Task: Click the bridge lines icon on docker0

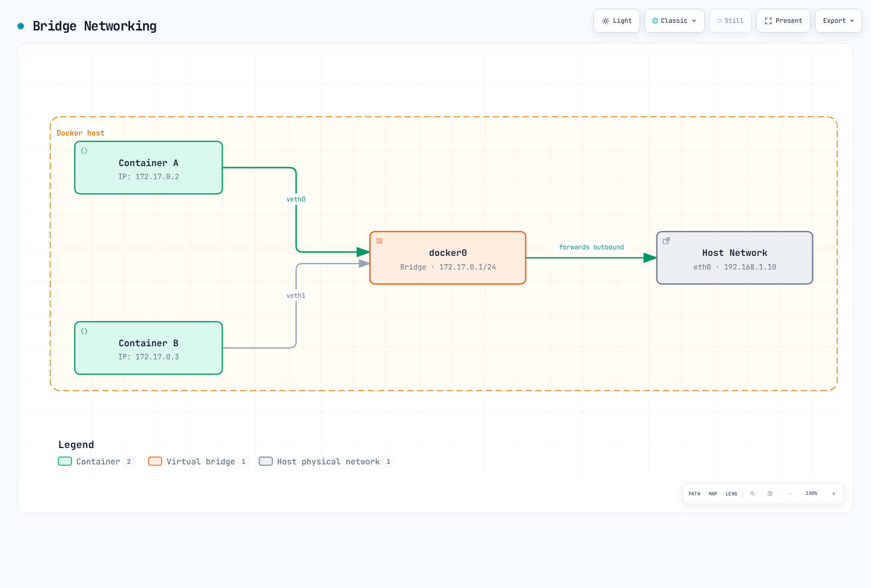Action: point(379,241)
